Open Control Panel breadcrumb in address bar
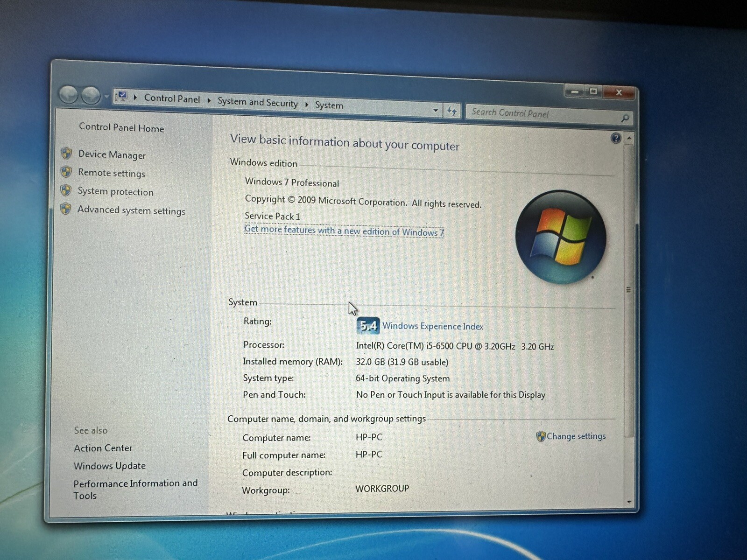This screenshot has height=560, width=747. point(172,98)
